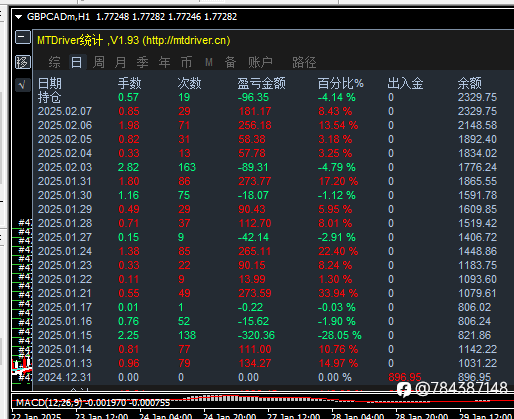514x419 pixels.
Task: Open the 年 (yearly) tab
Action: click(x=164, y=62)
